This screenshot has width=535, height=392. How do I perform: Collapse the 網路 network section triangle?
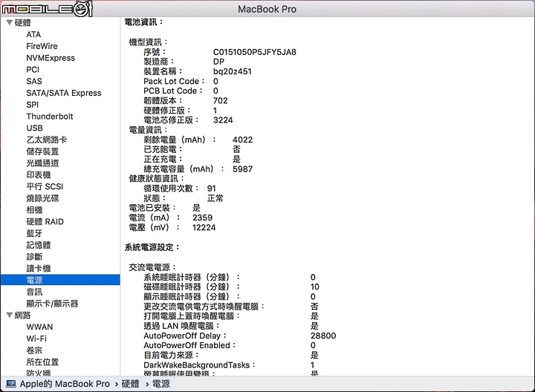pos(10,315)
